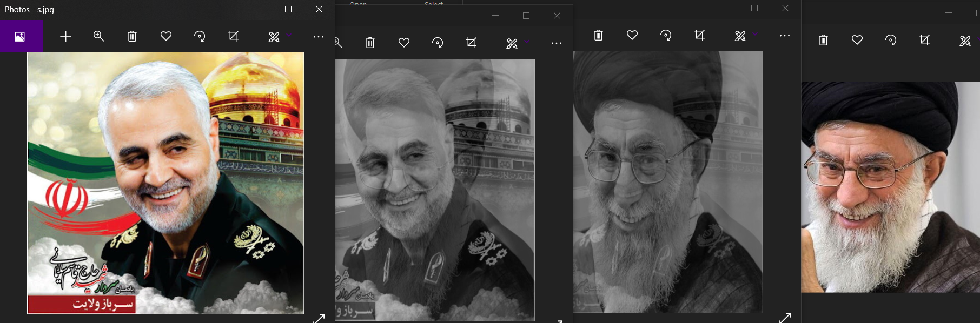Close the Photos s.jpg window

point(319,9)
